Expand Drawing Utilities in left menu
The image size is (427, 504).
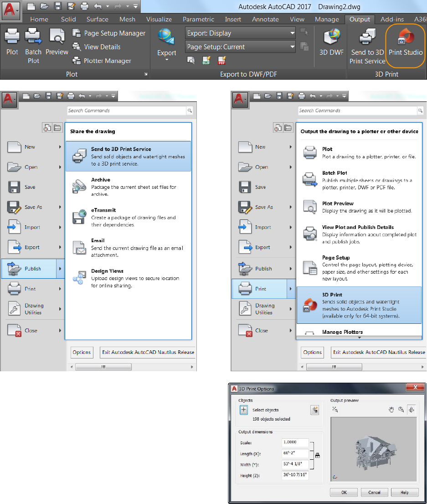tap(60, 309)
